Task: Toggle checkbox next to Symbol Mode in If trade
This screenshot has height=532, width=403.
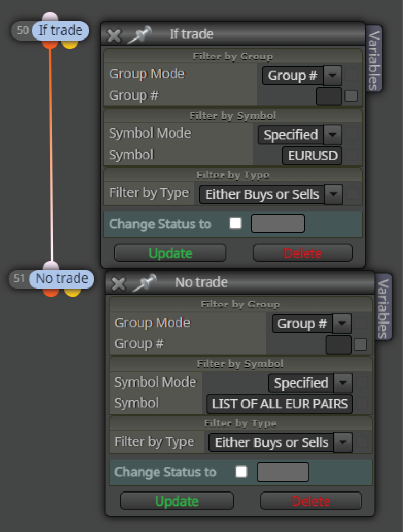Action: 351,134
